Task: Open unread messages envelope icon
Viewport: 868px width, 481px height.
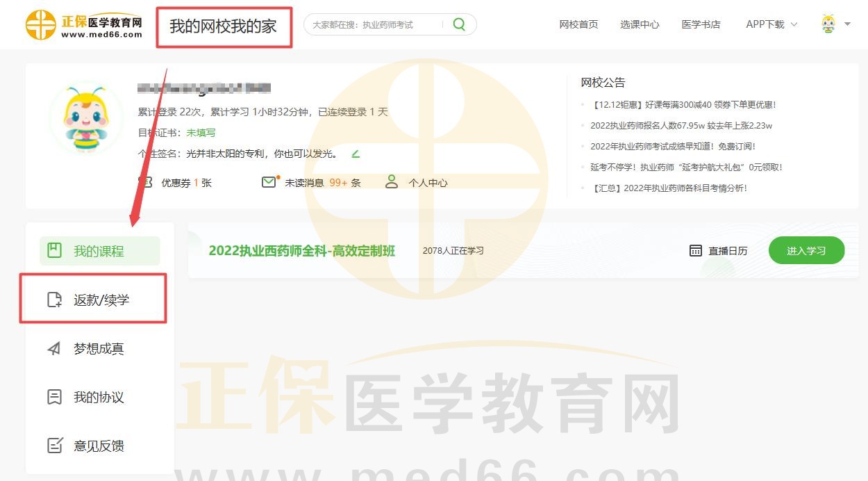Action: [x=269, y=182]
